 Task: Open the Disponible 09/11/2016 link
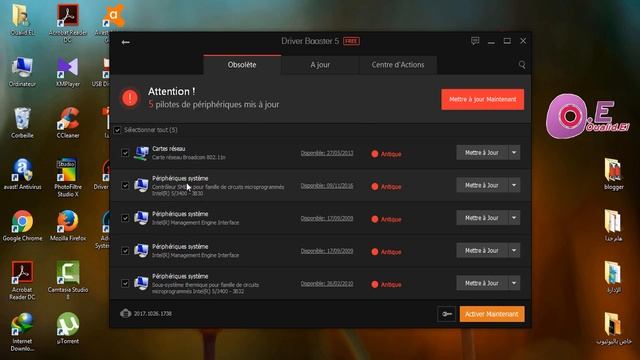[x=327, y=186]
